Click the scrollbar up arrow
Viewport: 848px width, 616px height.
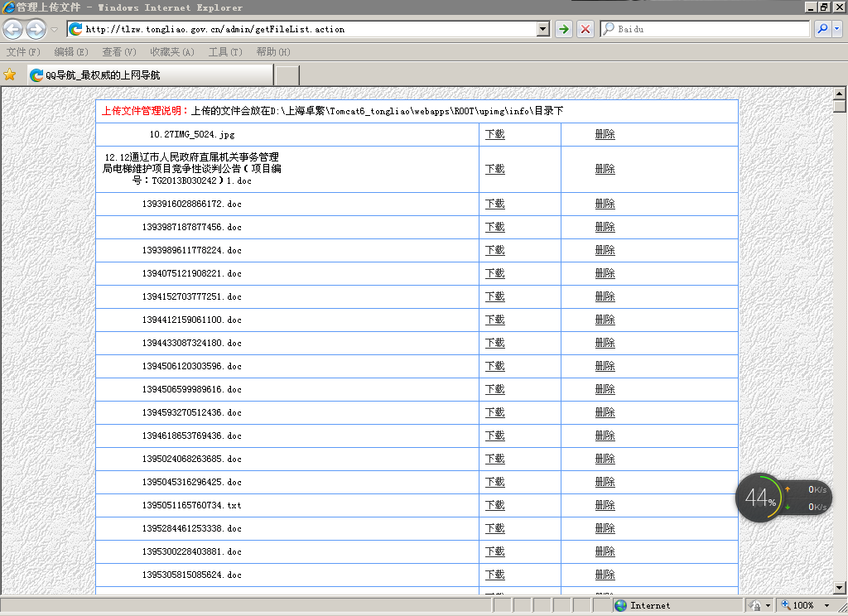pos(840,93)
